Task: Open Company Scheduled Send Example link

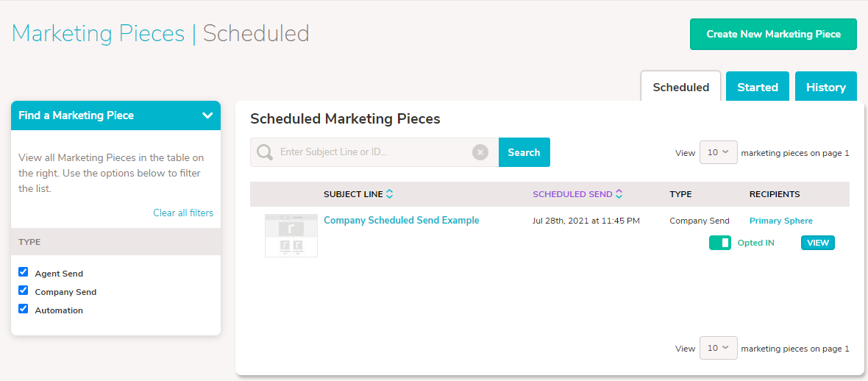Action: 402,221
